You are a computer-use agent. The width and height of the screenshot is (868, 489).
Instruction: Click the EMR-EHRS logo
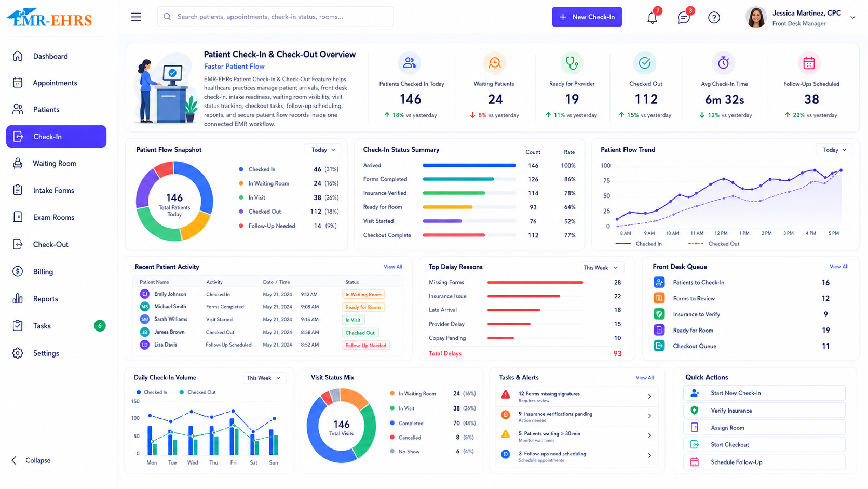[50, 18]
